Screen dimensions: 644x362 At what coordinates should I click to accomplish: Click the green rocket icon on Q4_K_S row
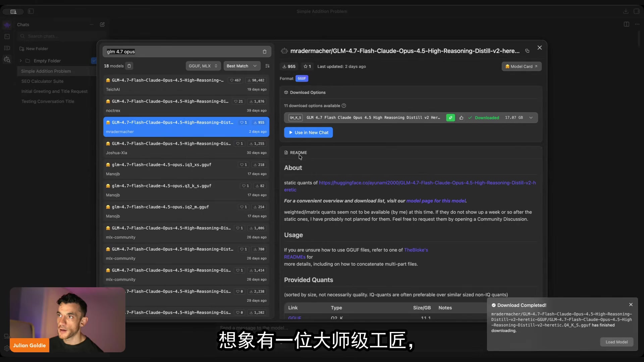450,118
